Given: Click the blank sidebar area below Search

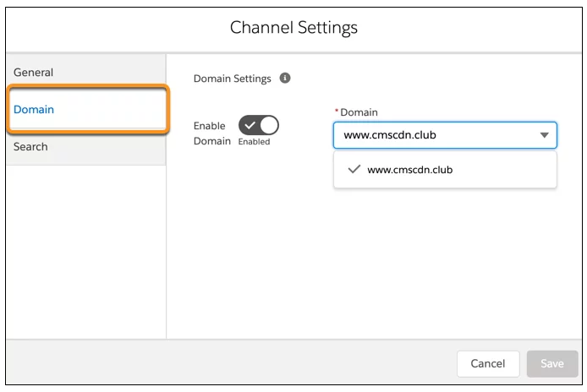Looking at the screenshot, I should point(86,252).
